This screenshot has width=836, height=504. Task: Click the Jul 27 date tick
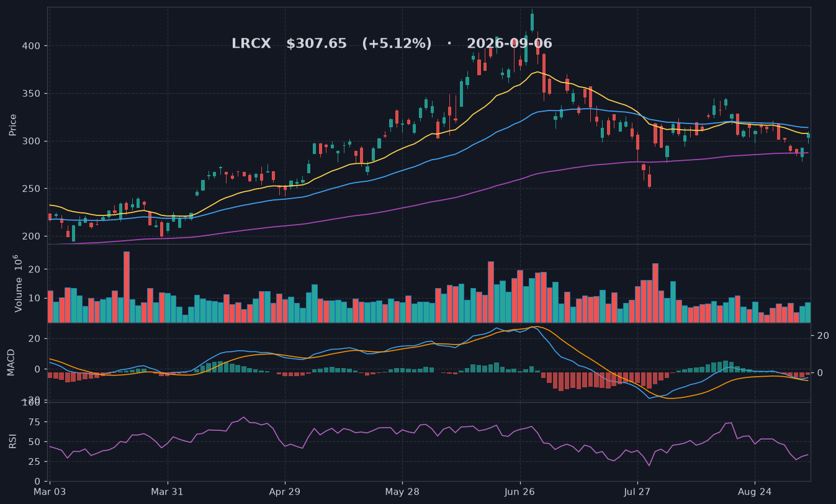pyautogui.click(x=637, y=492)
